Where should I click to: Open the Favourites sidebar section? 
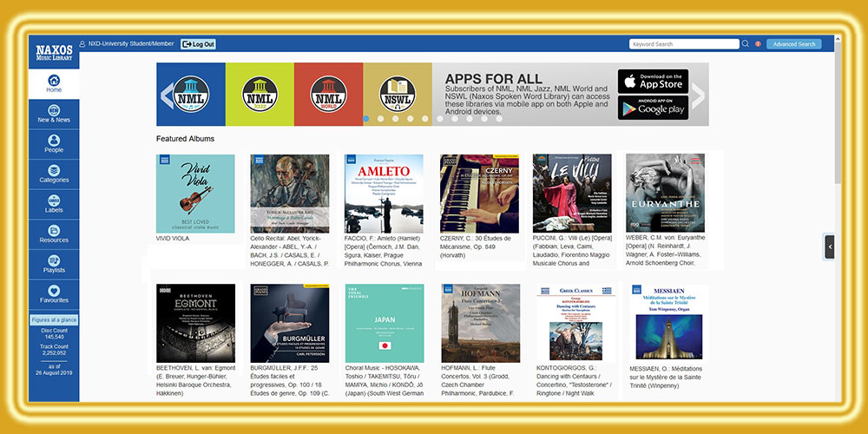pyautogui.click(x=54, y=294)
